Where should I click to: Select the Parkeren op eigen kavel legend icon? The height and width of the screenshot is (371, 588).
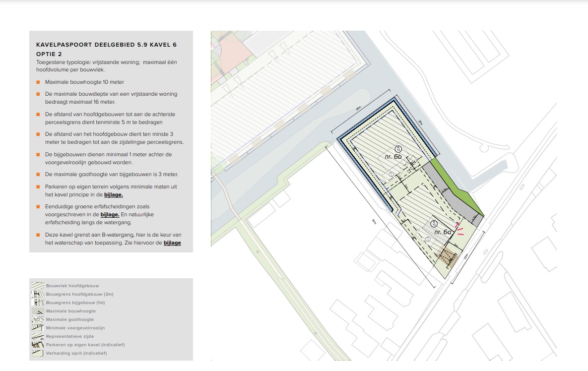(x=38, y=345)
